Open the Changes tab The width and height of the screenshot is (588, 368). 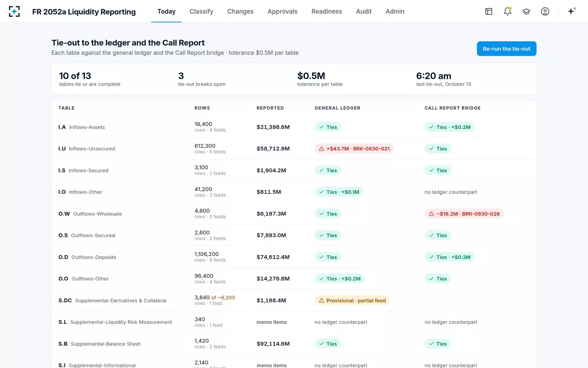[241, 11]
